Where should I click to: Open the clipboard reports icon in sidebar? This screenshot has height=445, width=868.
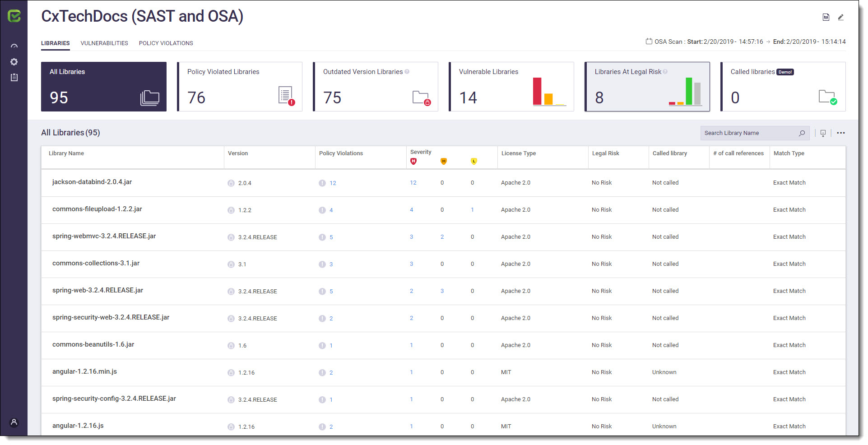coord(14,78)
